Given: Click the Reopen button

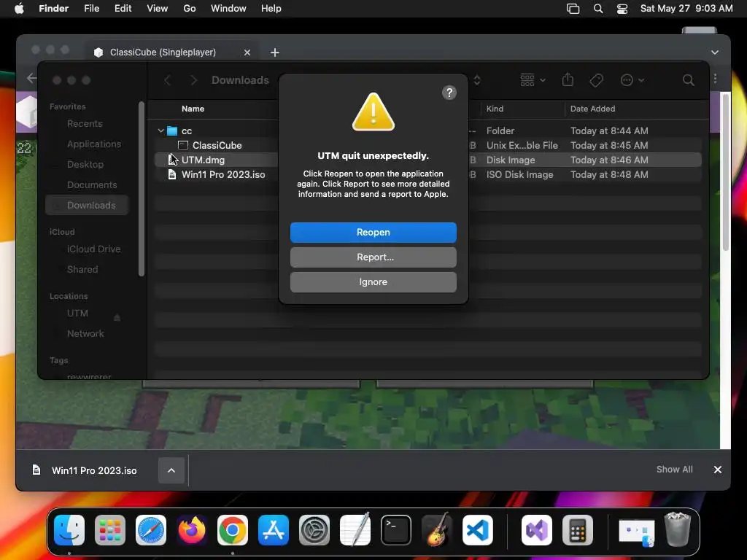Looking at the screenshot, I should point(373,233).
